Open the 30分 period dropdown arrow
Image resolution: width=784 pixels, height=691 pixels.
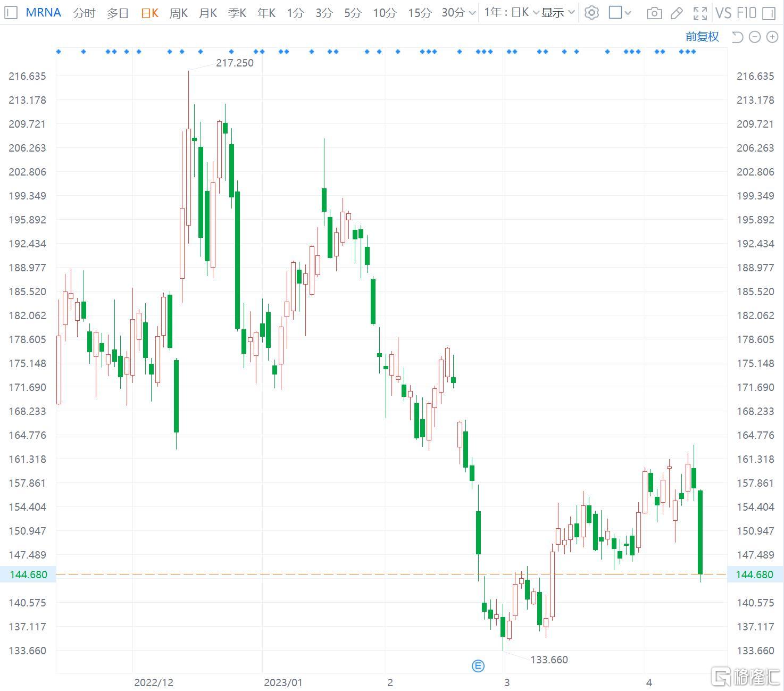[x=472, y=13]
